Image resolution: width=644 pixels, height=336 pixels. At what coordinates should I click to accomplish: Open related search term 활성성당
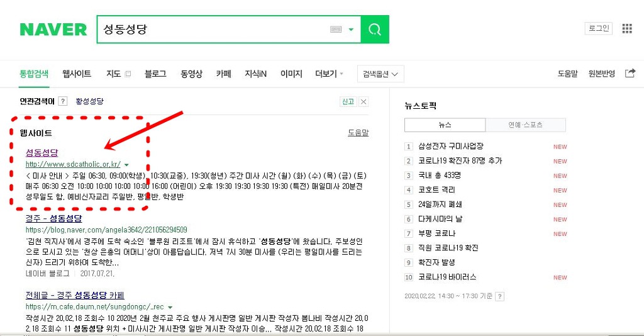tap(89, 101)
